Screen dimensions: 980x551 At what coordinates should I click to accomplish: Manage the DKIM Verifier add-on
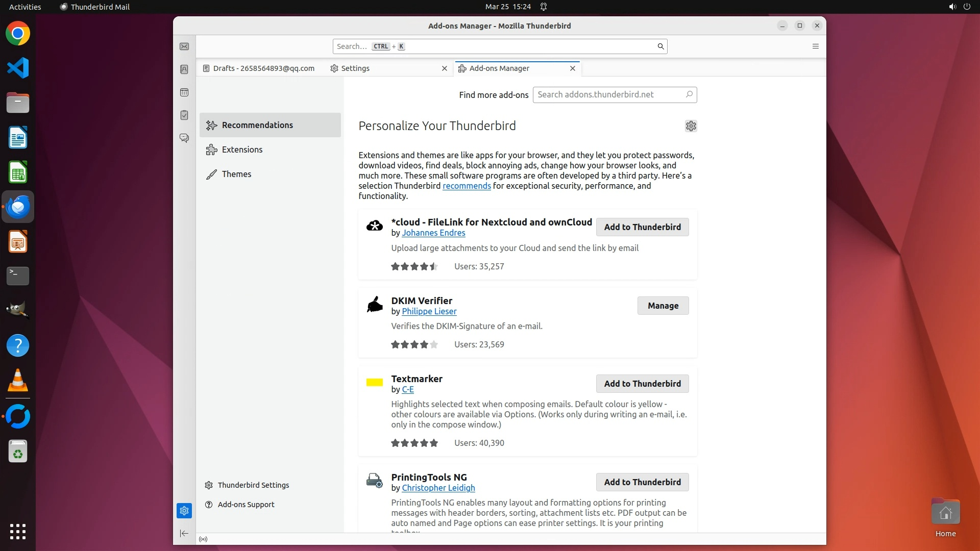(x=663, y=306)
